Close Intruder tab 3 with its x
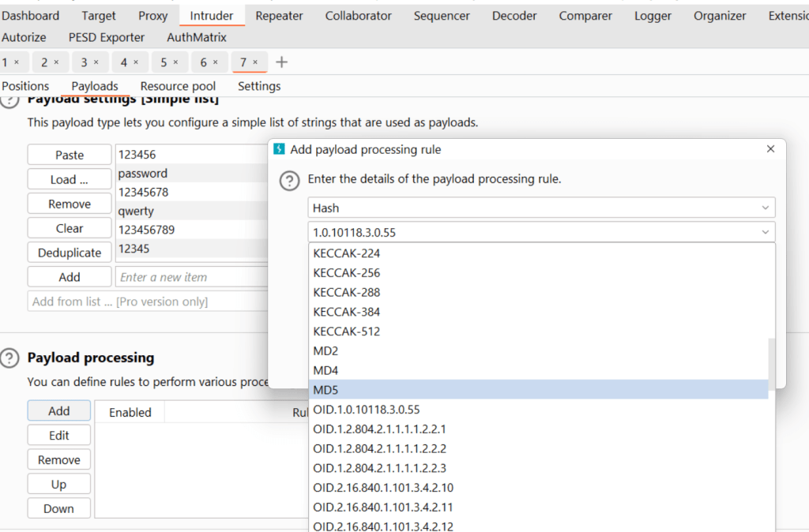Screen dimensions: 809x532 pyautogui.click(x=96, y=62)
